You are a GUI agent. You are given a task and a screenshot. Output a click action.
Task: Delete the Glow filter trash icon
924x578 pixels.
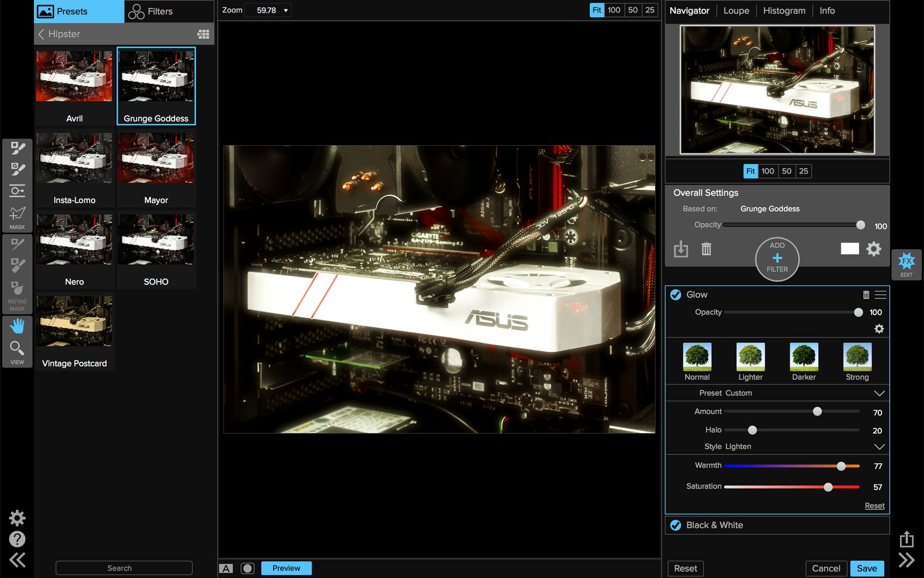tap(866, 295)
